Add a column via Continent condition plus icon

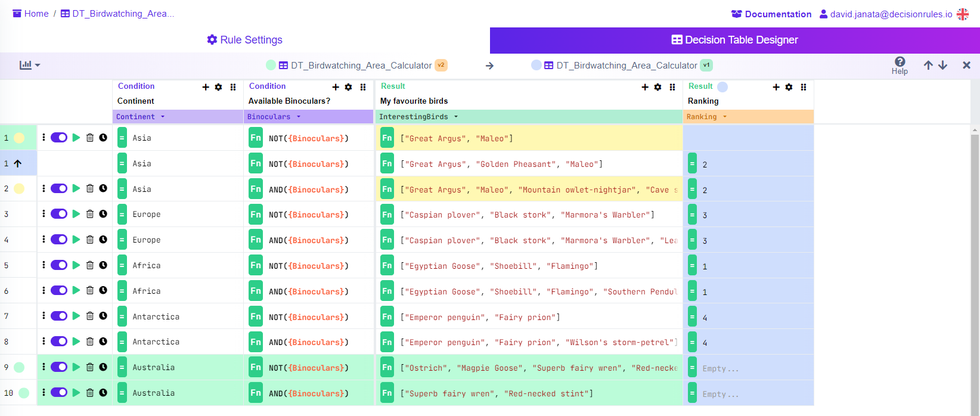[206, 87]
